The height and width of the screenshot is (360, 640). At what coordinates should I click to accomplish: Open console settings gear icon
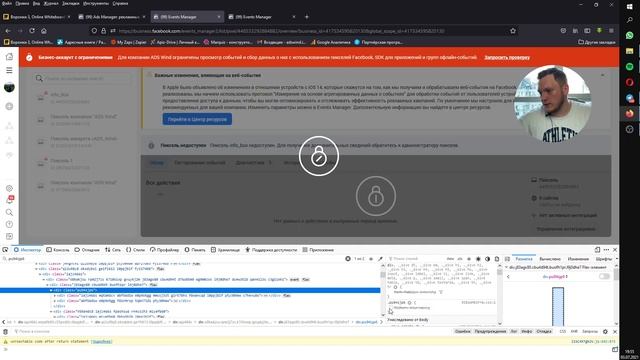(605, 331)
